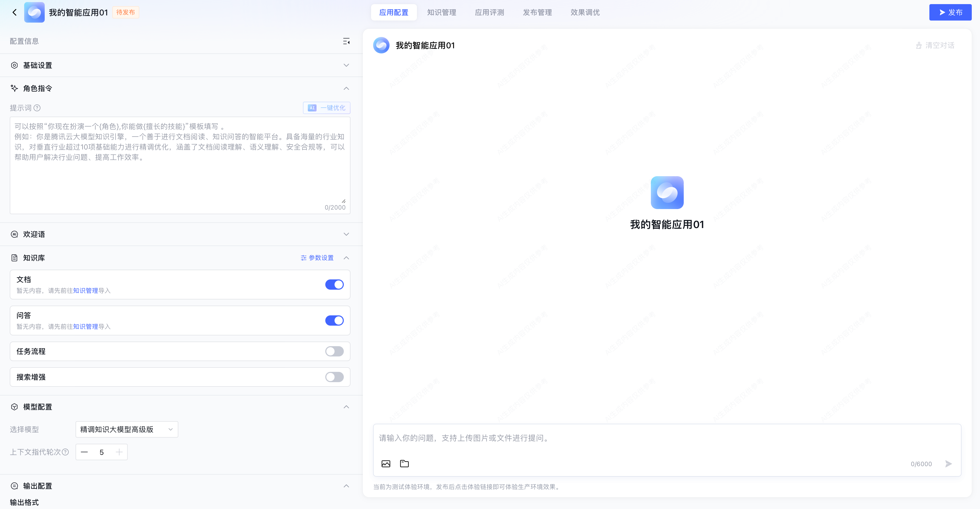Decrease context rounds with minus stepper
The width and height of the screenshot is (980, 509).
(x=85, y=452)
